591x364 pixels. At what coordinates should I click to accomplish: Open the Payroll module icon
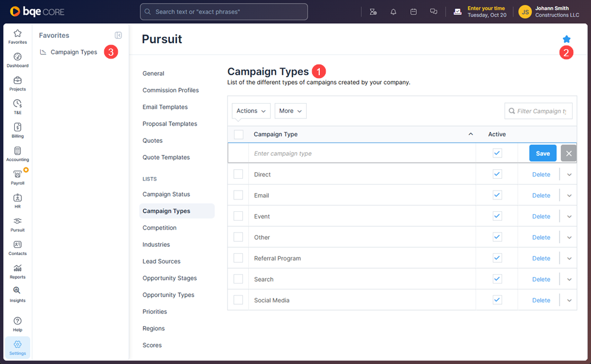click(17, 178)
